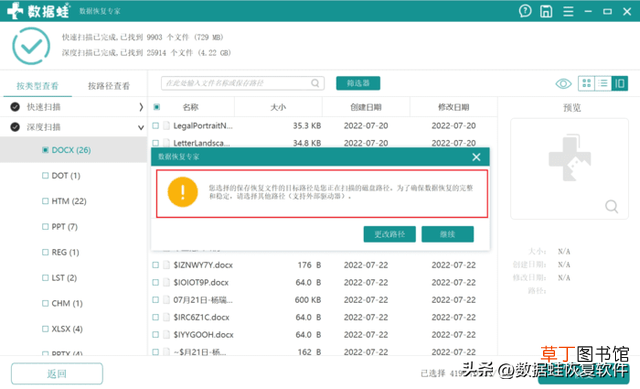Click the 600 KB size cell
Screen dimensions: 640x389
pos(308,300)
